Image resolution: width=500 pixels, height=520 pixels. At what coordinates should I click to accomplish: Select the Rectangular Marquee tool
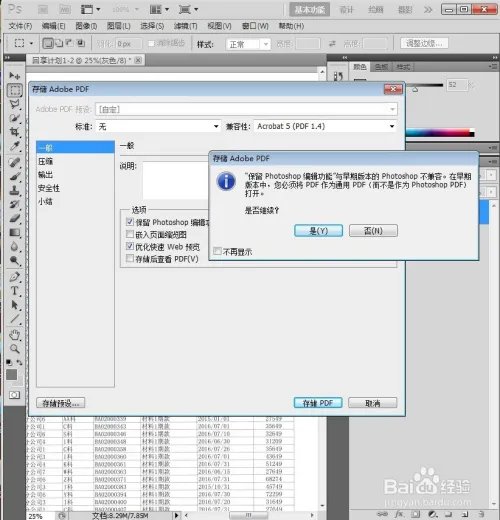[15, 90]
